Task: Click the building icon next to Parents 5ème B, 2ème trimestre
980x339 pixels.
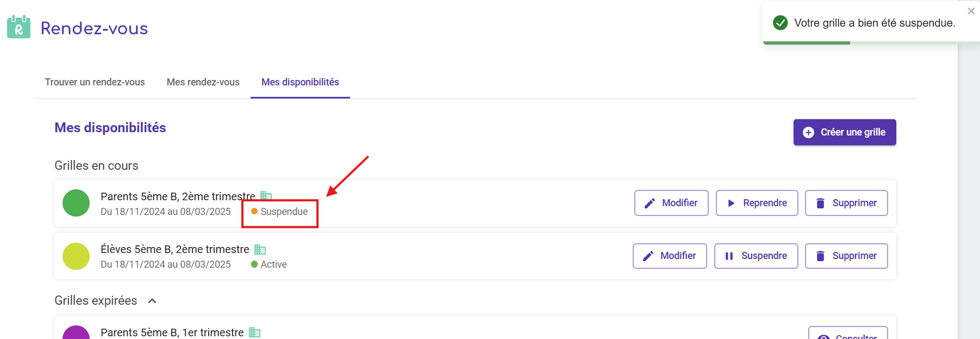Action: click(266, 196)
